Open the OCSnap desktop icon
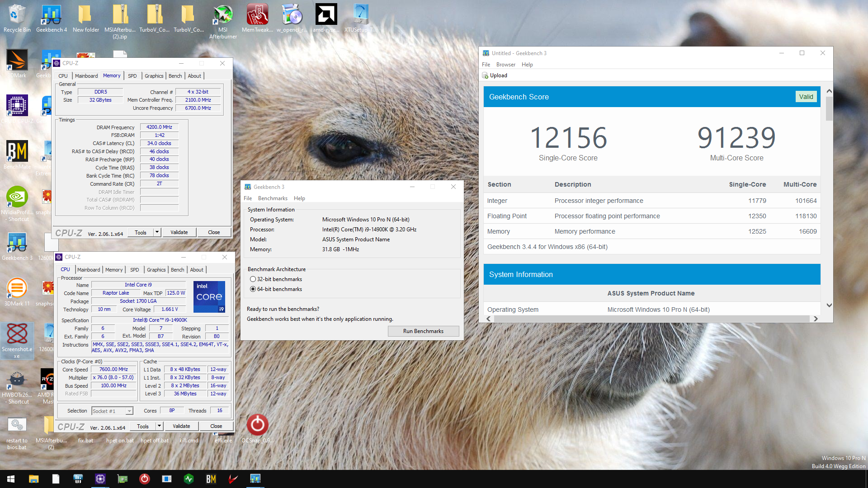Viewport: 868px width, 488px height. 257,428
